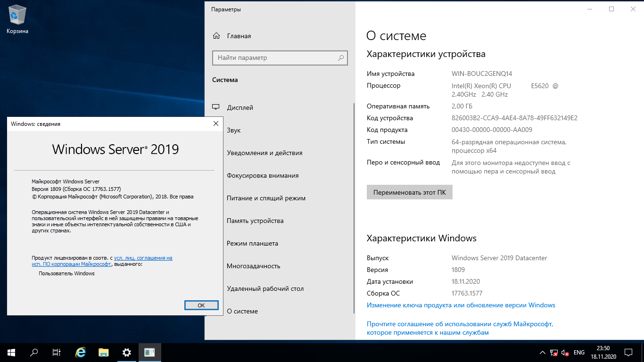The image size is (644, 362).
Task: Open the taskbar clock and date
Action: click(x=603, y=353)
